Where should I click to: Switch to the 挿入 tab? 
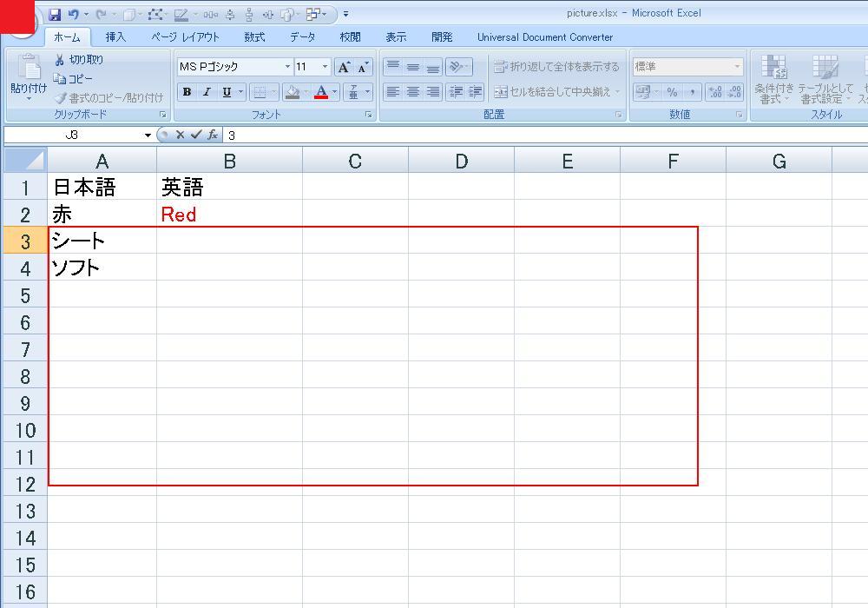pos(115,37)
